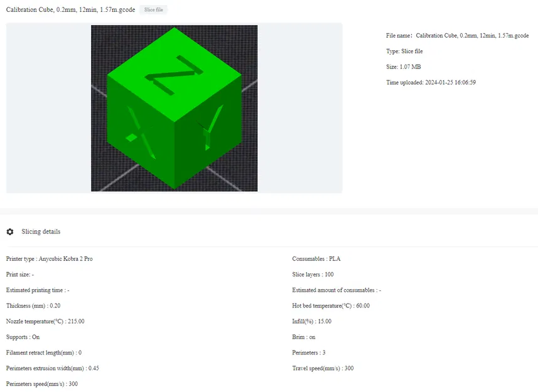Click the page title 'Calibration Cube, 0.2mm, 12min, 1.57m.gcode'

click(x=71, y=9)
